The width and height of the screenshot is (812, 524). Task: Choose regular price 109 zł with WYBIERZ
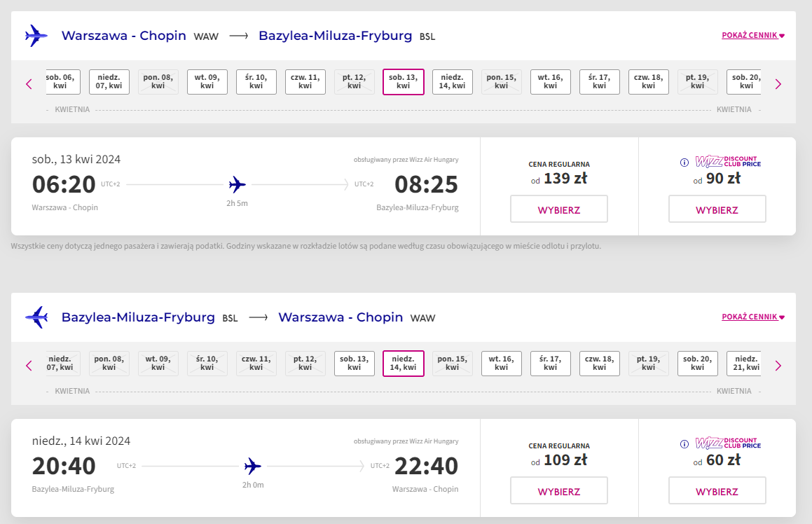click(559, 491)
